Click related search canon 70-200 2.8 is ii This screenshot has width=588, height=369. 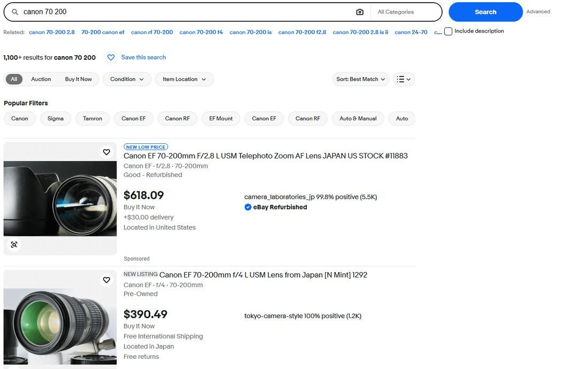(x=360, y=32)
